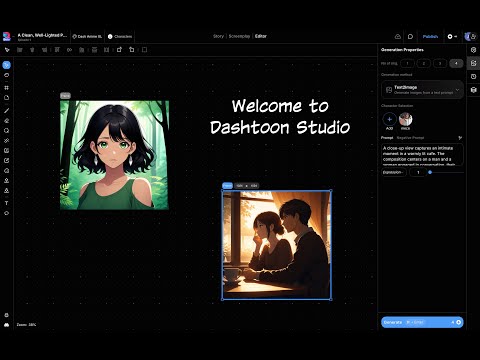Viewport: 480px width, 360px height.
Task: Open the highlighted generation properties rail icon
Action: pos(473,63)
